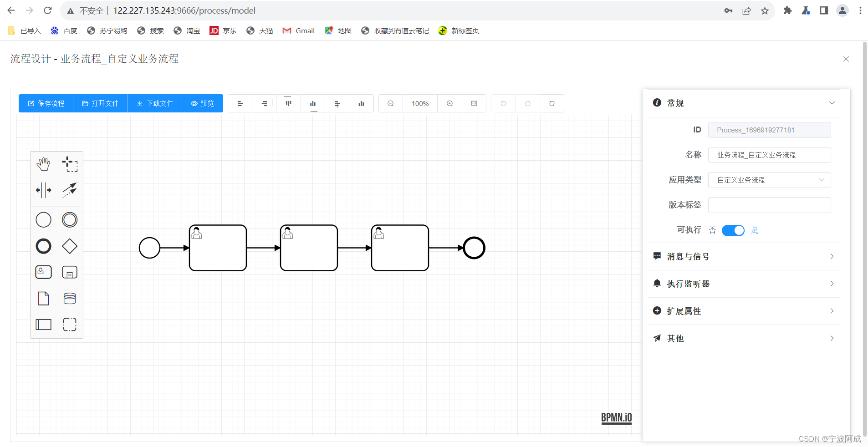Open the browser extensions puzzle icon
The width and height of the screenshot is (868, 447).
787,10
